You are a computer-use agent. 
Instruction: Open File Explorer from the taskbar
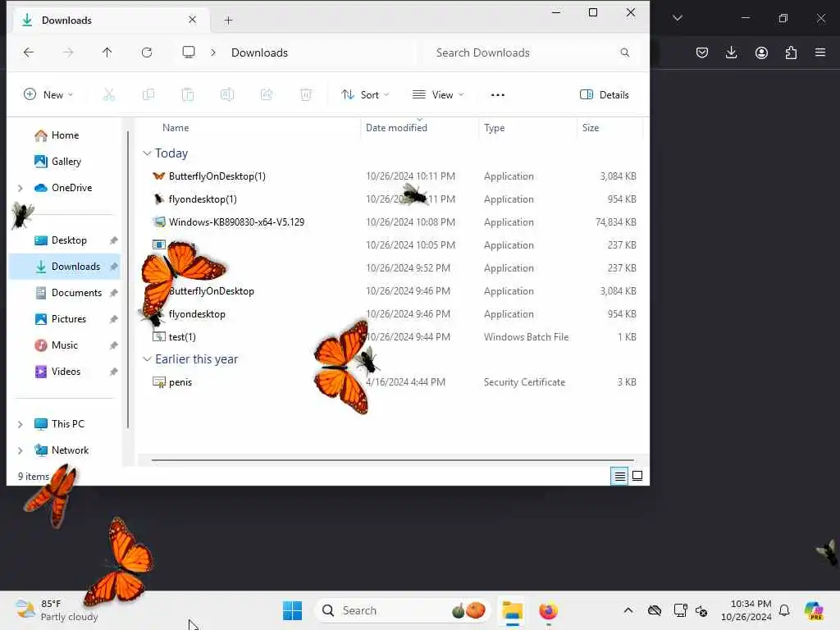click(512, 610)
